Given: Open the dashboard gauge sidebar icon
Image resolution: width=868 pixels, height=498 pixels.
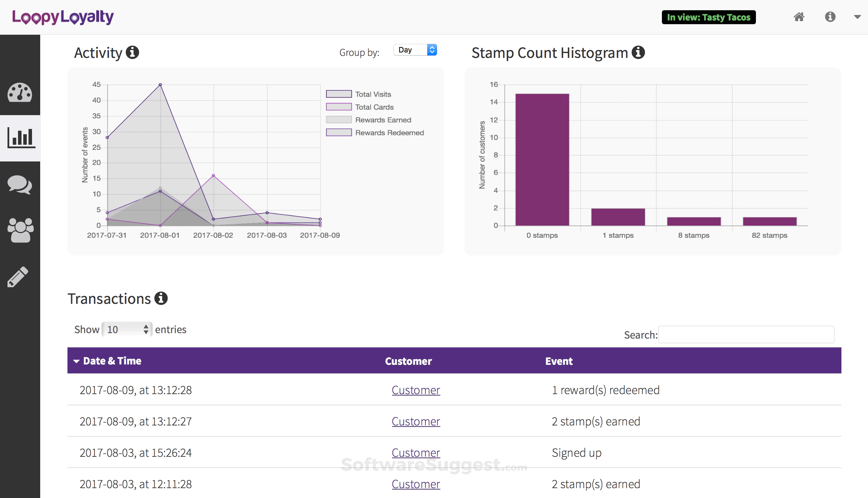Looking at the screenshot, I should tap(20, 92).
